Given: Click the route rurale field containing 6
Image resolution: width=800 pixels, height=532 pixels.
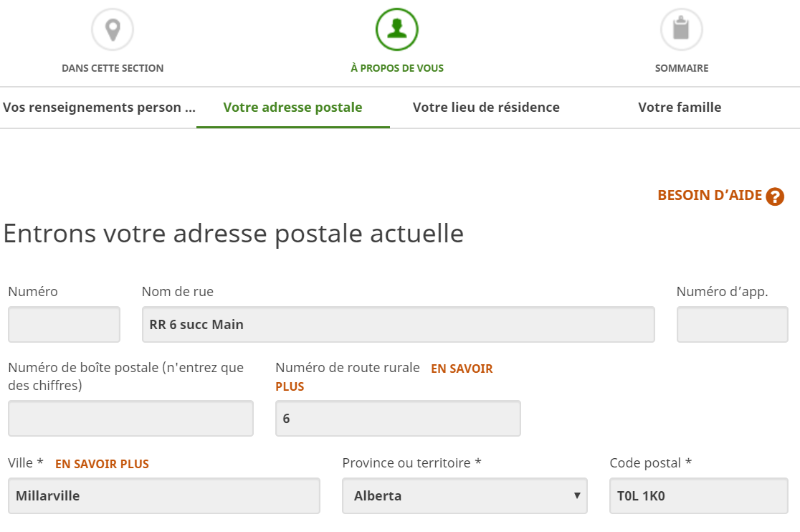Looking at the screenshot, I should click(x=398, y=418).
